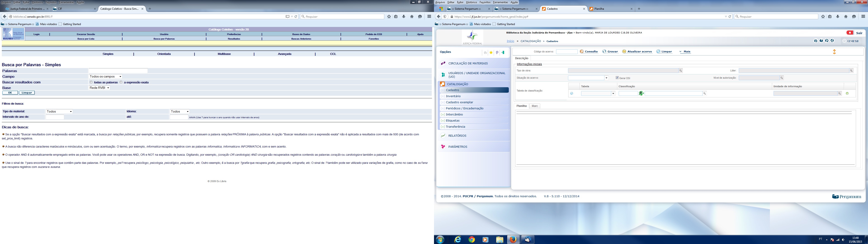Open the Avançada search tab
The height and width of the screenshot is (244, 868).
click(x=284, y=54)
